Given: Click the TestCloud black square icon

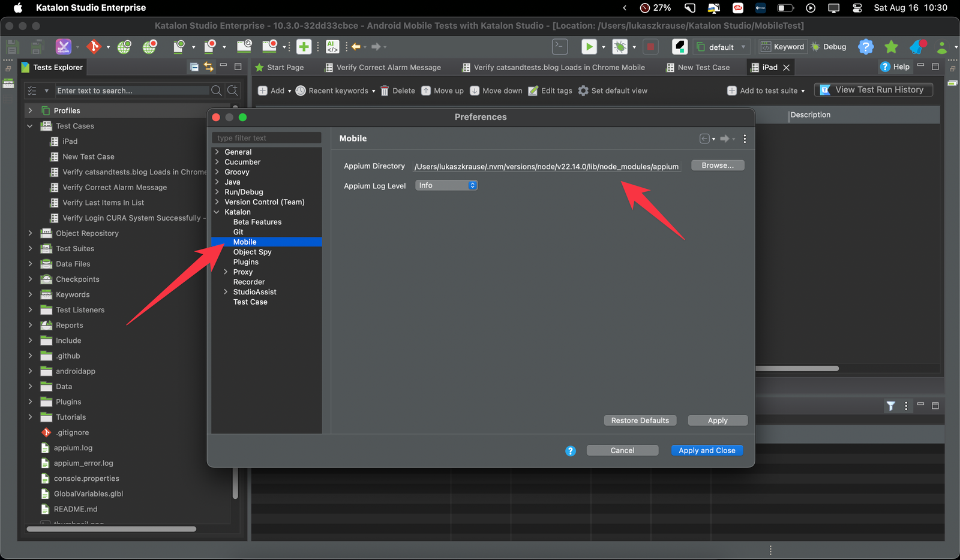Looking at the screenshot, I should coord(680,47).
